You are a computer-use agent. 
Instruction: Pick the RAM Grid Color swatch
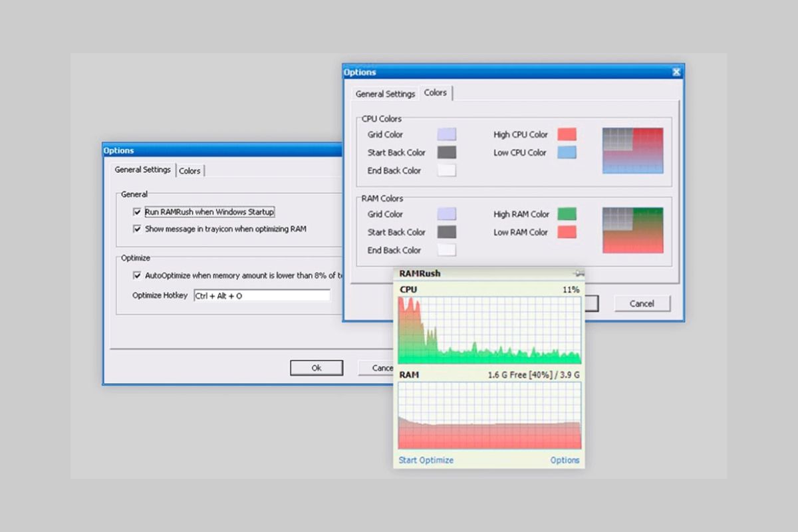(x=446, y=214)
